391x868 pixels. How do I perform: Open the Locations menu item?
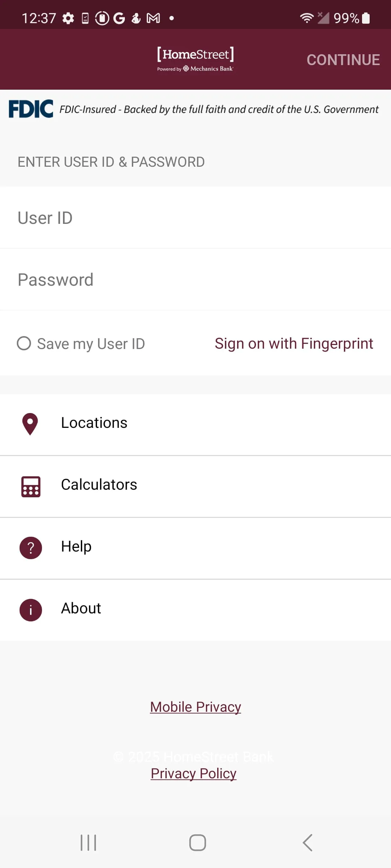pos(94,423)
